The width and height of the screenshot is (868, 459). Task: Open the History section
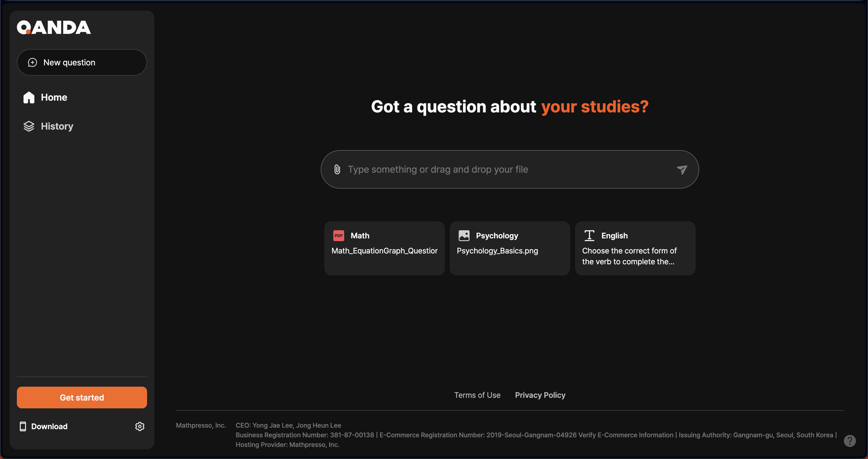coord(48,126)
